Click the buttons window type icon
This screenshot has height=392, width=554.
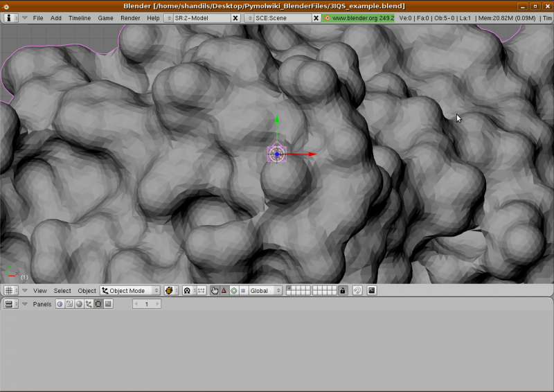pyautogui.click(x=10, y=304)
